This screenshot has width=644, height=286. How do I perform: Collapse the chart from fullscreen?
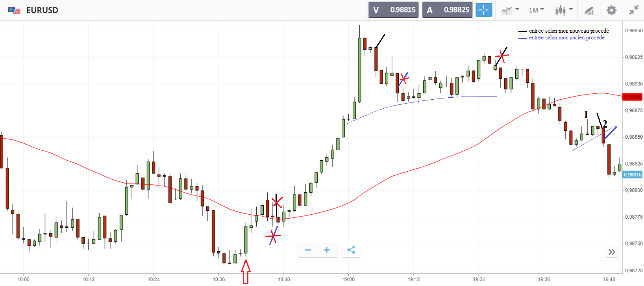(634, 10)
